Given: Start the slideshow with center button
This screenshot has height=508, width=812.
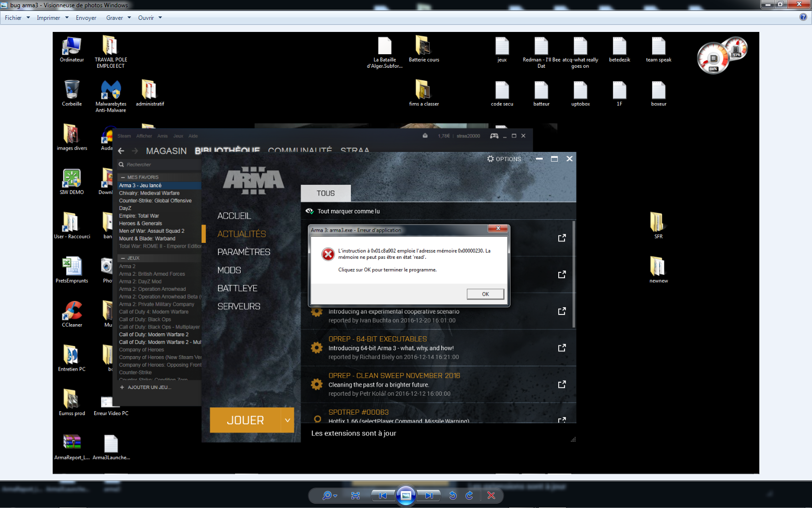Looking at the screenshot, I should (406, 495).
